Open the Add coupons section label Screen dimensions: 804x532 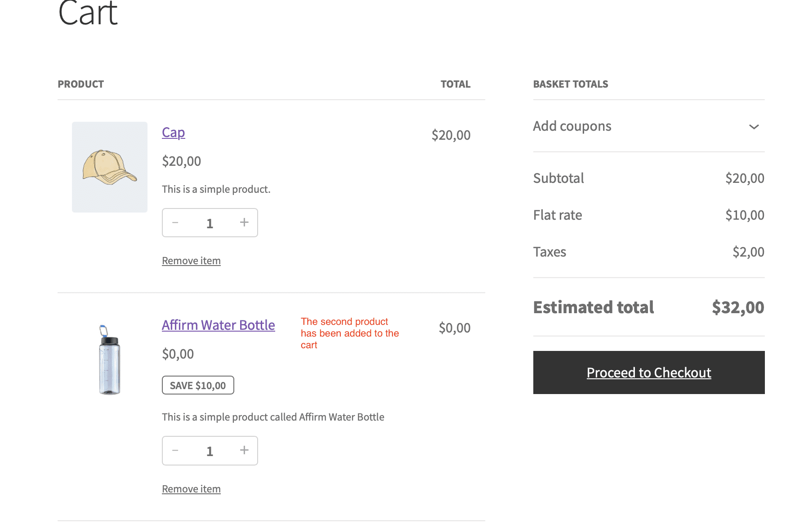coord(572,126)
